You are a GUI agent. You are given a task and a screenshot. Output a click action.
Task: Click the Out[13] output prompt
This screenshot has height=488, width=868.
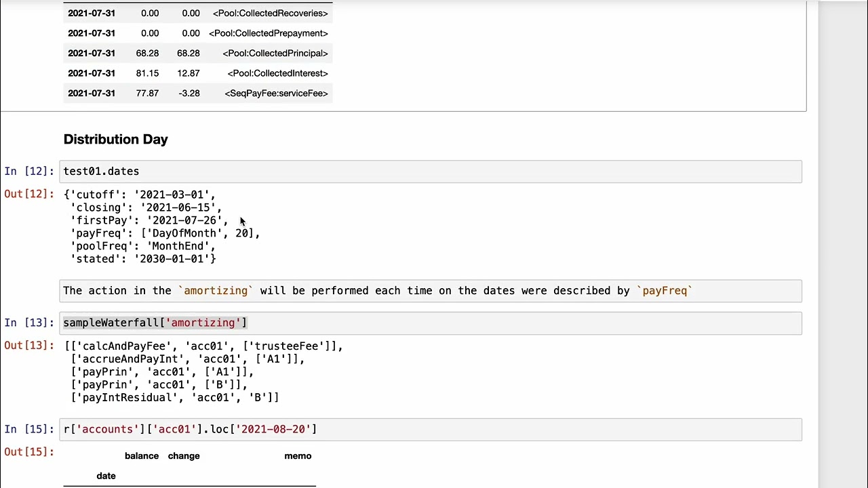[29, 345]
